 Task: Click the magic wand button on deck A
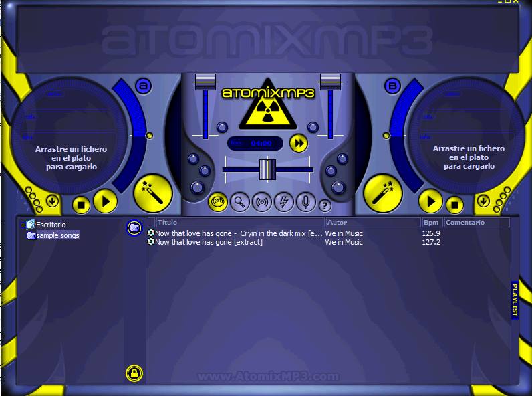(152, 193)
